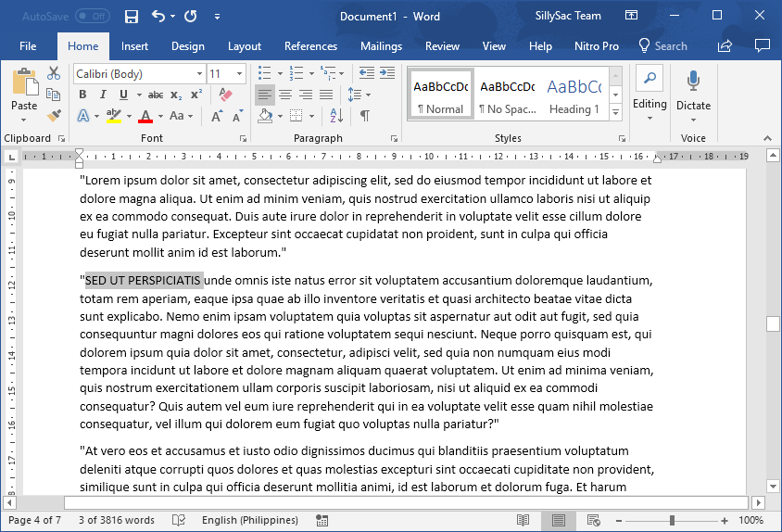Toggle Bold formatting
The image size is (782, 532).
(82, 95)
